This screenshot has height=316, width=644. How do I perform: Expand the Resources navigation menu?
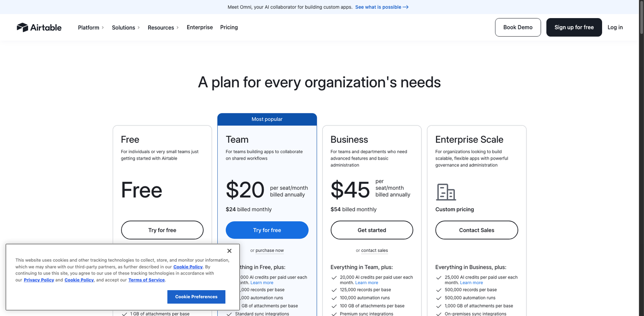(163, 27)
